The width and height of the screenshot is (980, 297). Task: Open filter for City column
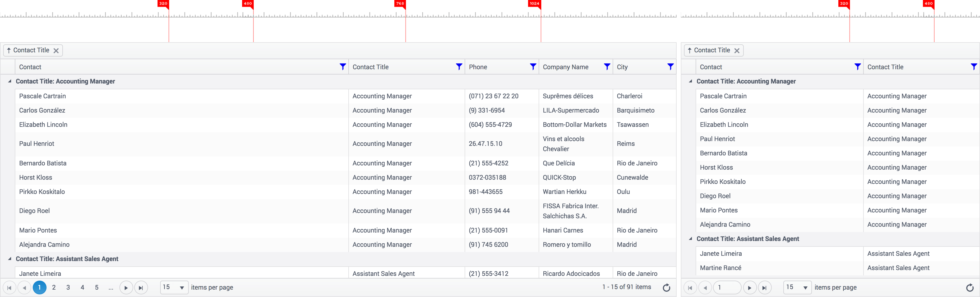point(670,67)
